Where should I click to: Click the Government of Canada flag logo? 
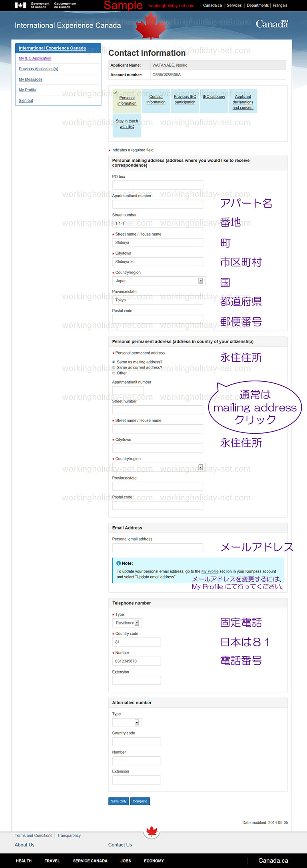(20, 5)
